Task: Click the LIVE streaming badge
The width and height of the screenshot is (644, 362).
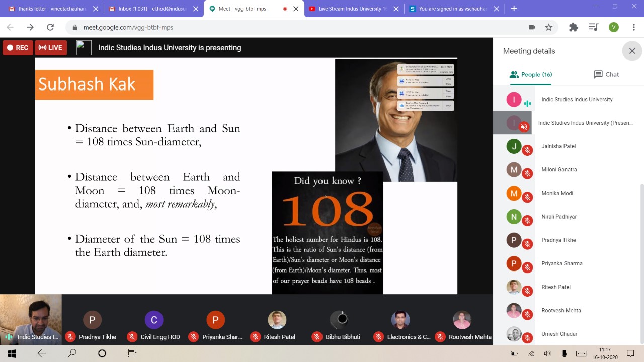Action: 50,48
